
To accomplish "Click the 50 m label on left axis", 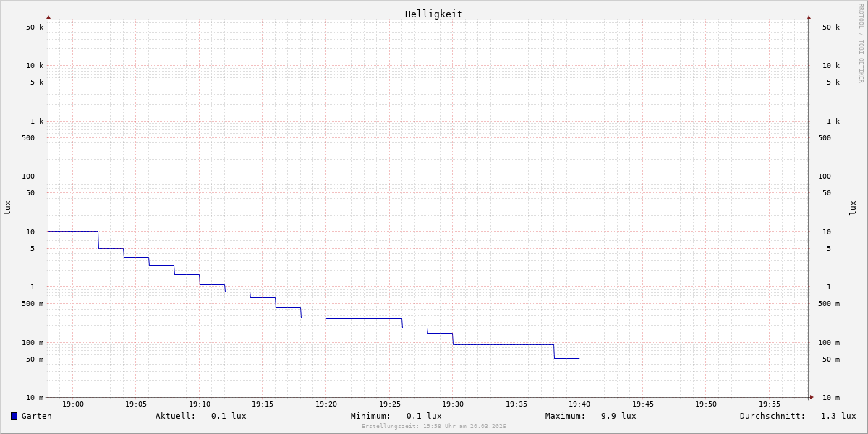I will pos(35,359).
